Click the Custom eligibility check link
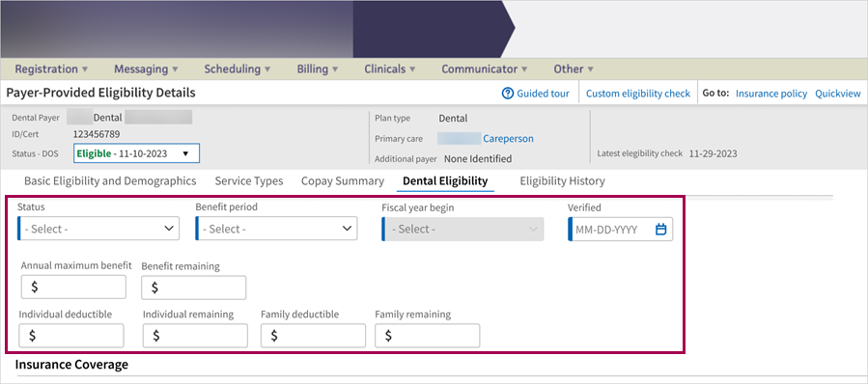868x384 pixels. tap(637, 94)
